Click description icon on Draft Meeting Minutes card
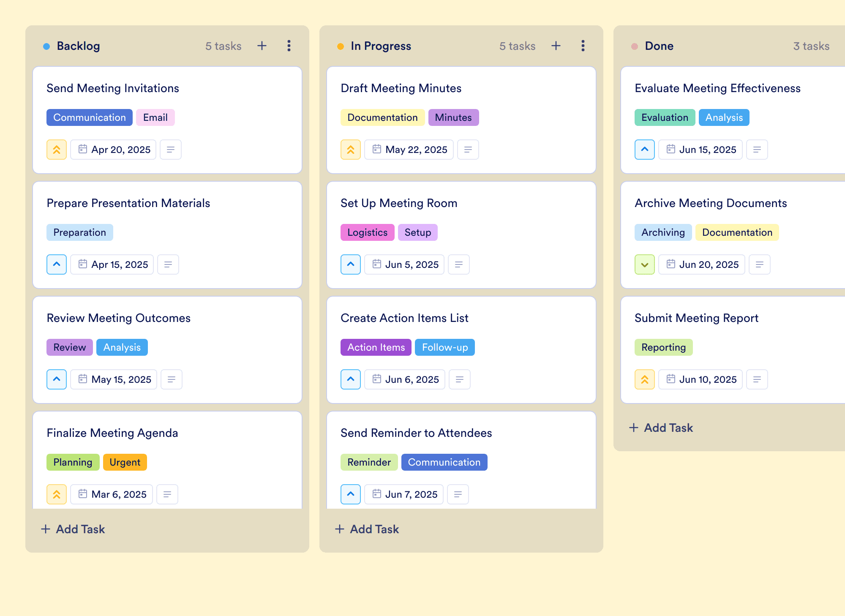Screen dimensions: 845x616 [x=468, y=150]
